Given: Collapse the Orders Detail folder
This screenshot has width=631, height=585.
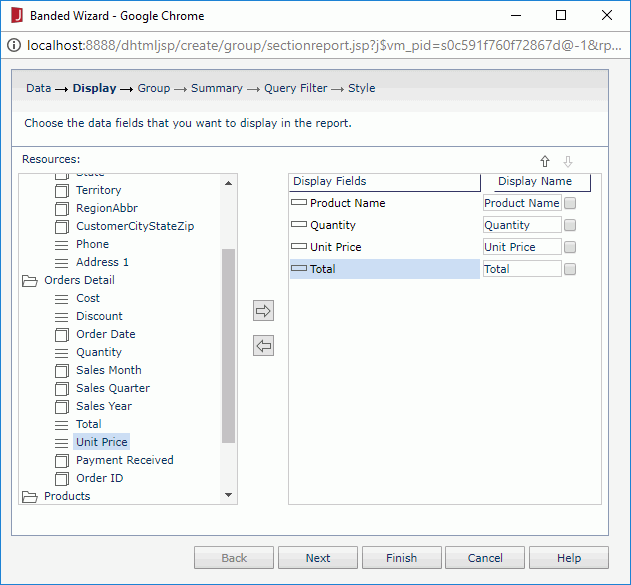Looking at the screenshot, I should 30,280.
